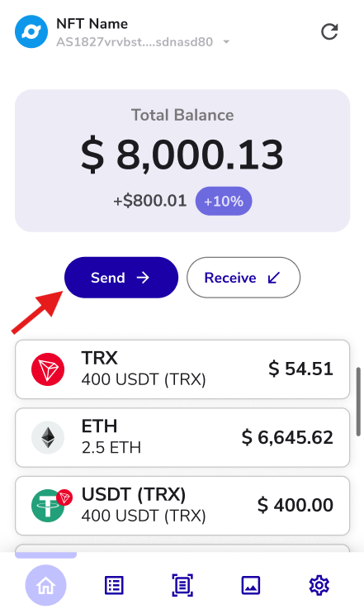Select the USDT (TRX) asset row
Screen dimensions: 364x614
182,506
